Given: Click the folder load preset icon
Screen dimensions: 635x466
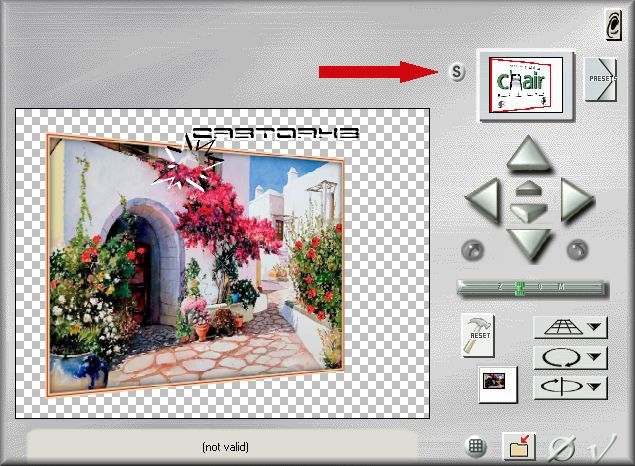Looking at the screenshot, I should pos(519,446).
